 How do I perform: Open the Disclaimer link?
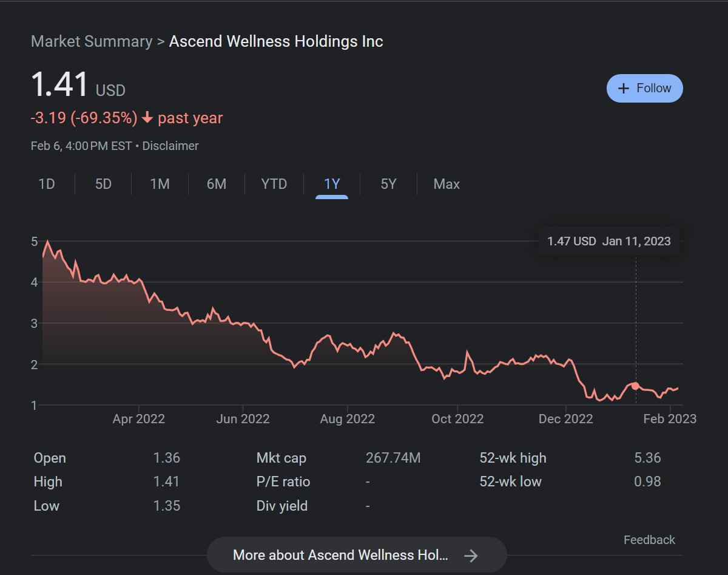(x=170, y=146)
